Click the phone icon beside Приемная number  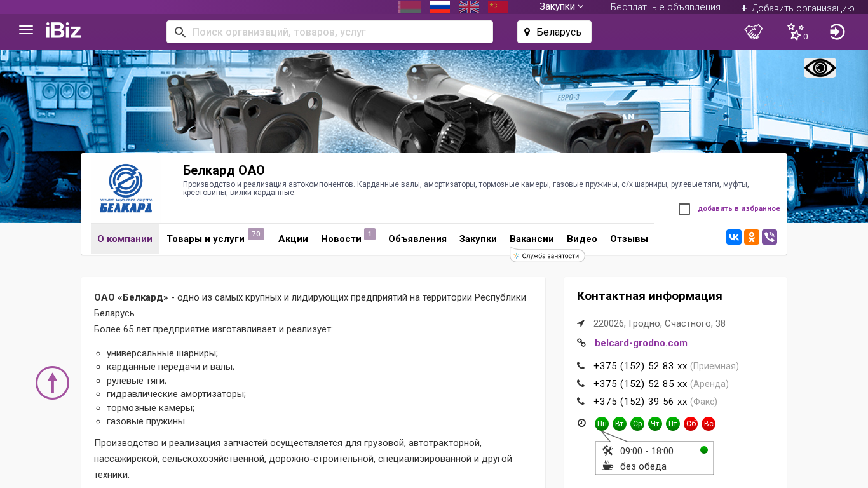pyautogui.click(x=581, y=366)
